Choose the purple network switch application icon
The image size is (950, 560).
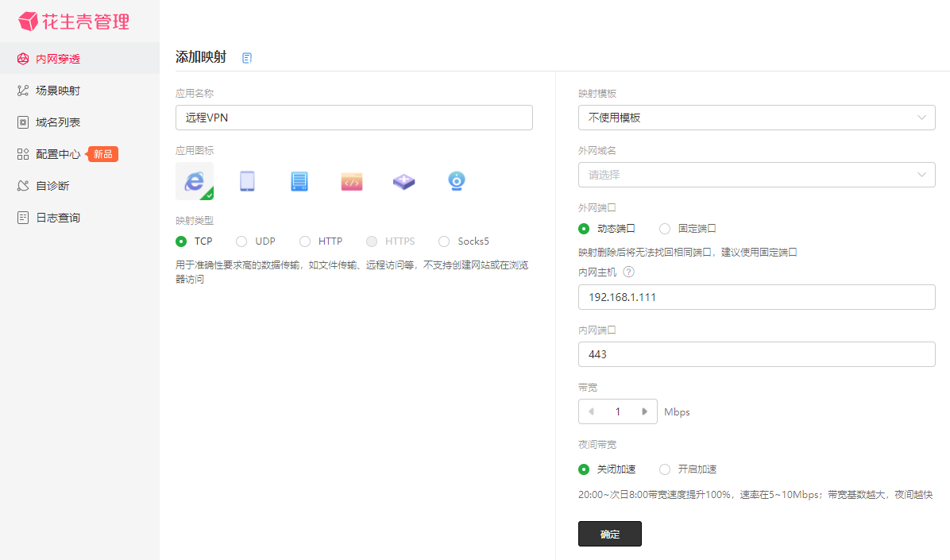tap(404, 181)
